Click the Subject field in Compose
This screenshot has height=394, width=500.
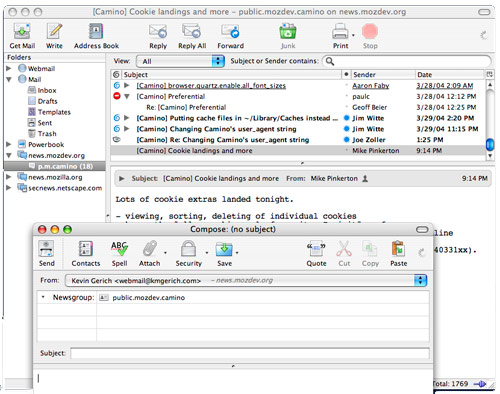[250, 353]
